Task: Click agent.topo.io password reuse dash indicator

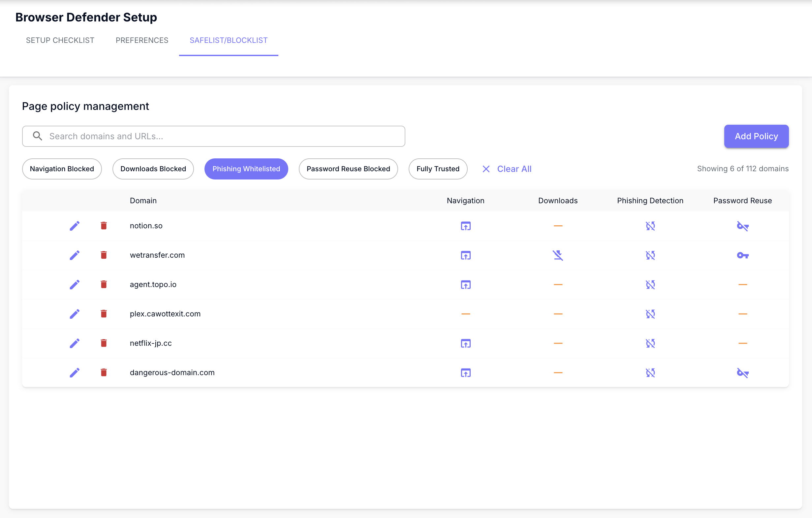Action: click(742, 284)
